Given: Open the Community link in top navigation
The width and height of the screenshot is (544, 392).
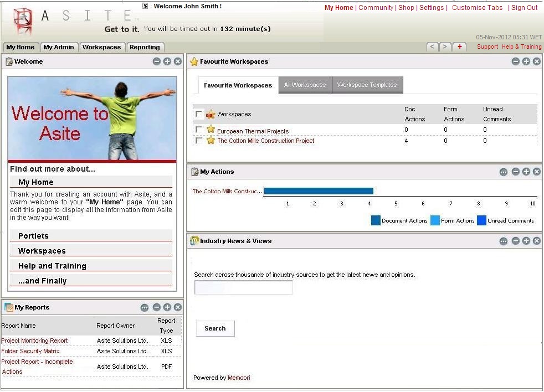Looking at the screenshot, I should [376, 8].
